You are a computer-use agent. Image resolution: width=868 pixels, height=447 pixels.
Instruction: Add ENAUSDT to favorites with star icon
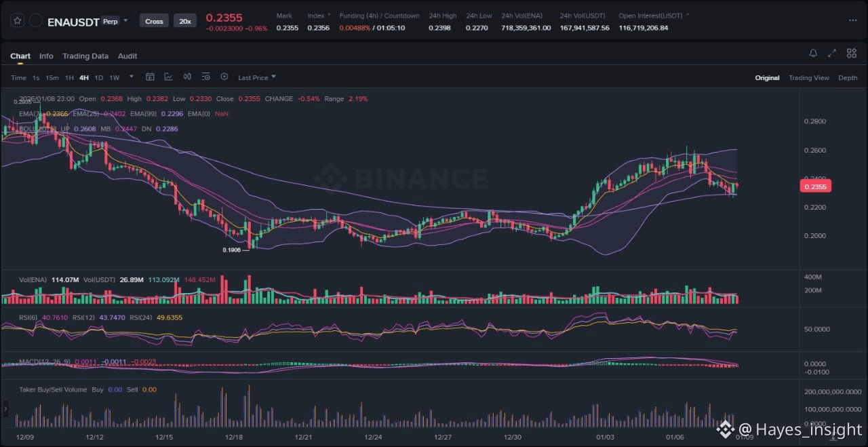pyautogui.click(x=18, y=21)
